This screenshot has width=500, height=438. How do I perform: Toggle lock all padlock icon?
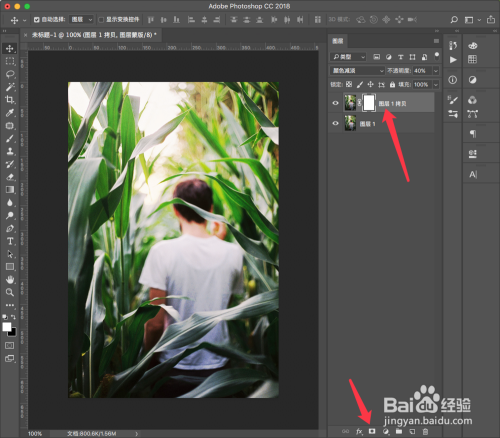point(392,84)
